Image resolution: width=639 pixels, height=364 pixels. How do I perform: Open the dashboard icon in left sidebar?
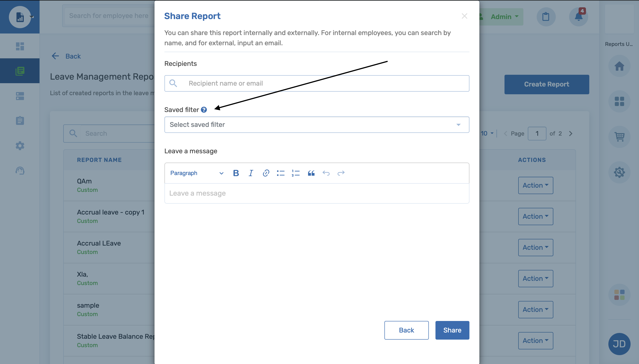20,46
